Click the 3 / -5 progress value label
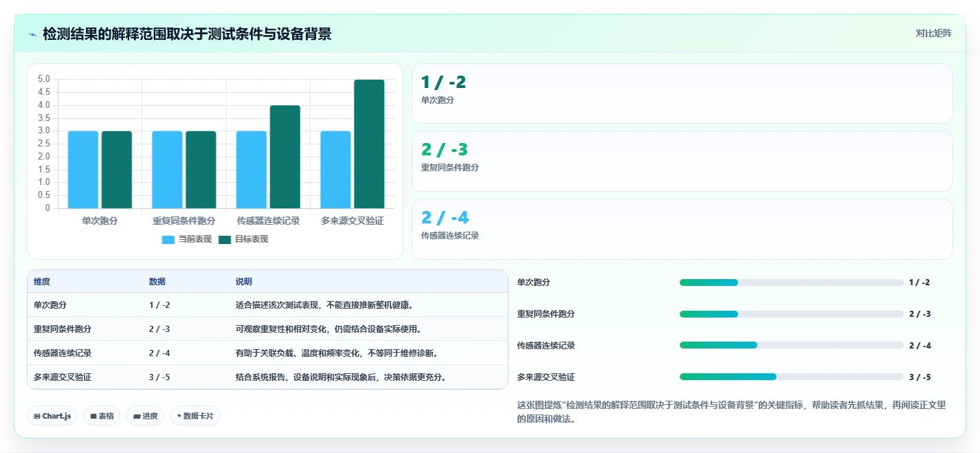The width and height of the screenshot is (980, 453). click(x=920, y=377)
